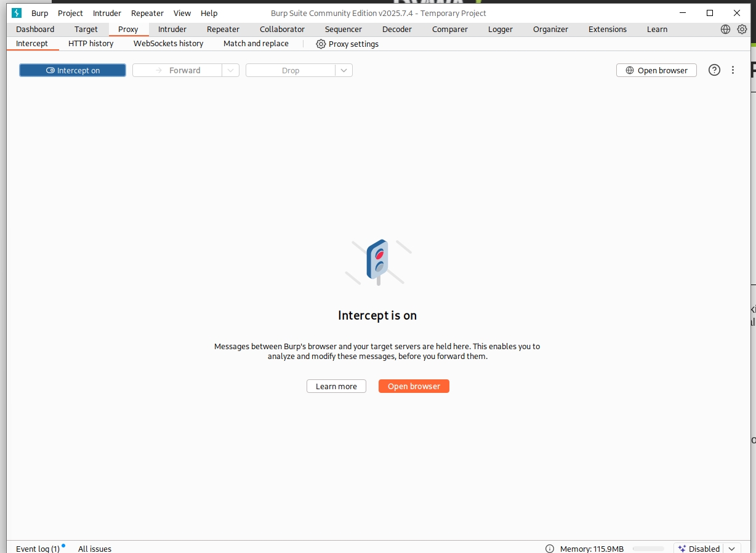
Task: Open Proxy settings
Action: (x=347, y=44)
